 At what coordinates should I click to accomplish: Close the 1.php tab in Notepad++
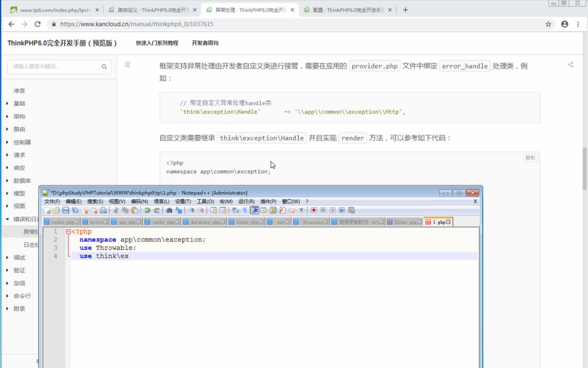point(448,222)
